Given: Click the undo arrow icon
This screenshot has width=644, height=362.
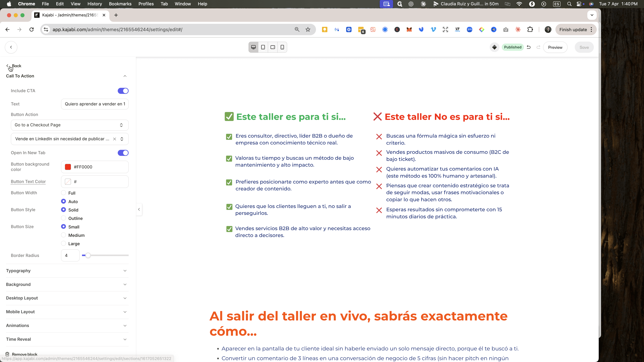Looking at the screenshot, I should (528, 47).
